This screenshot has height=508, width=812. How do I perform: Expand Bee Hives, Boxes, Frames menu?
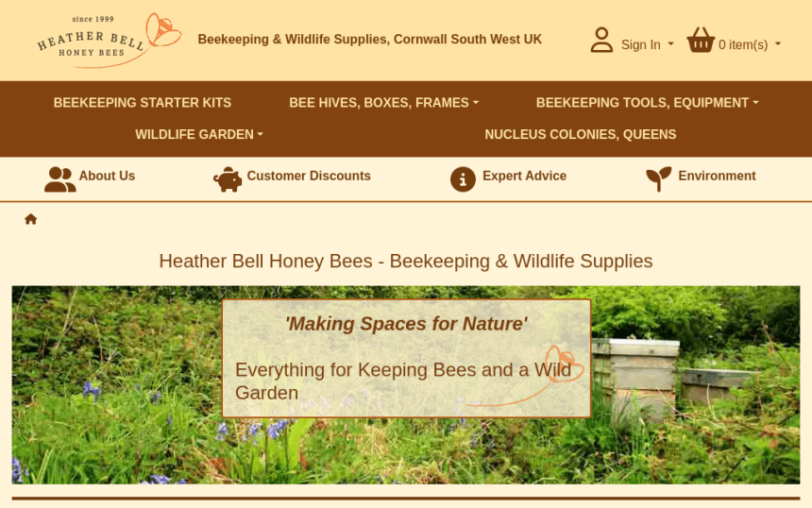pyautogui.click(x=383, y=103)
